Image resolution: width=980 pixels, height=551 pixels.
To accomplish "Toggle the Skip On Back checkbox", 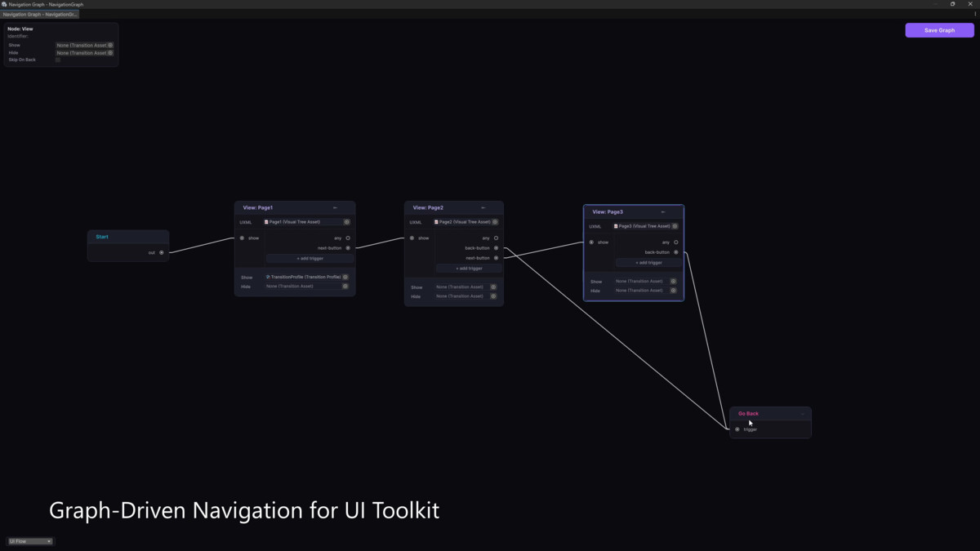I will 57,60.
